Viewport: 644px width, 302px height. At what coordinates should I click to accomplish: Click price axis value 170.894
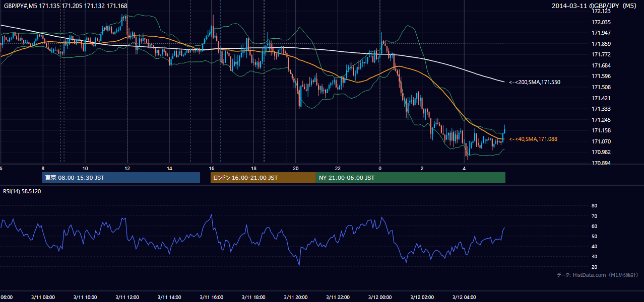pyautogui.click(x=601, y=163)
